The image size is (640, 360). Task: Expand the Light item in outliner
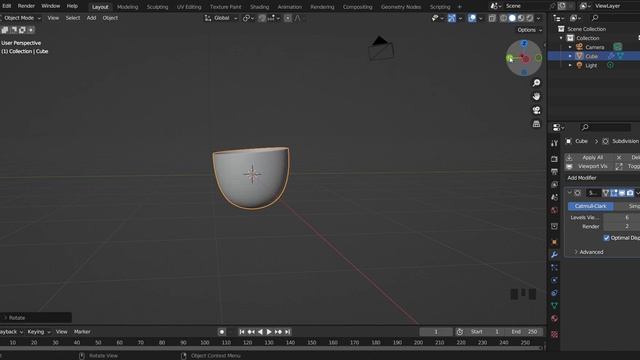570,65
